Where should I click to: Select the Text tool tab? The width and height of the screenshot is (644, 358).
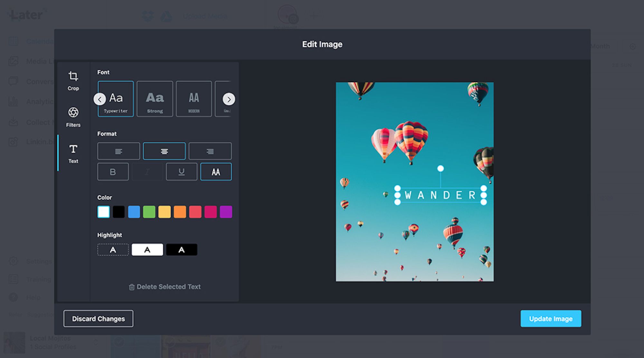coord(73,154)
